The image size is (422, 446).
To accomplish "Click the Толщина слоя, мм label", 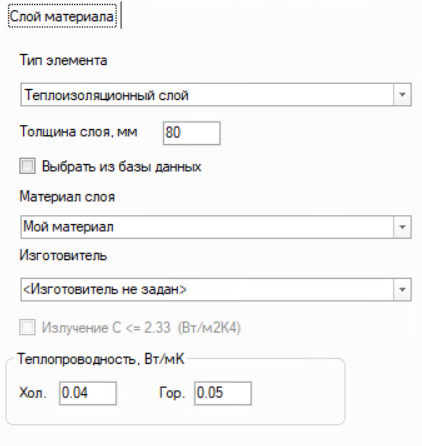I will [x=78, y=132].
